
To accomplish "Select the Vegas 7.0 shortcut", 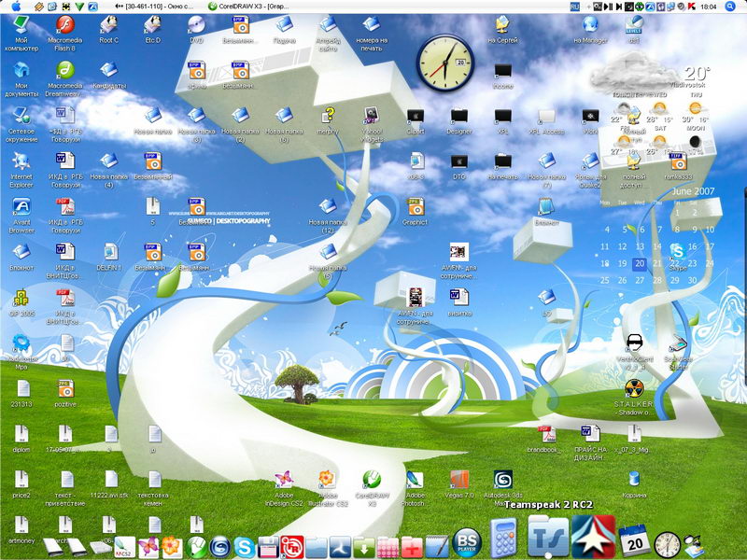I will [458, 484].
